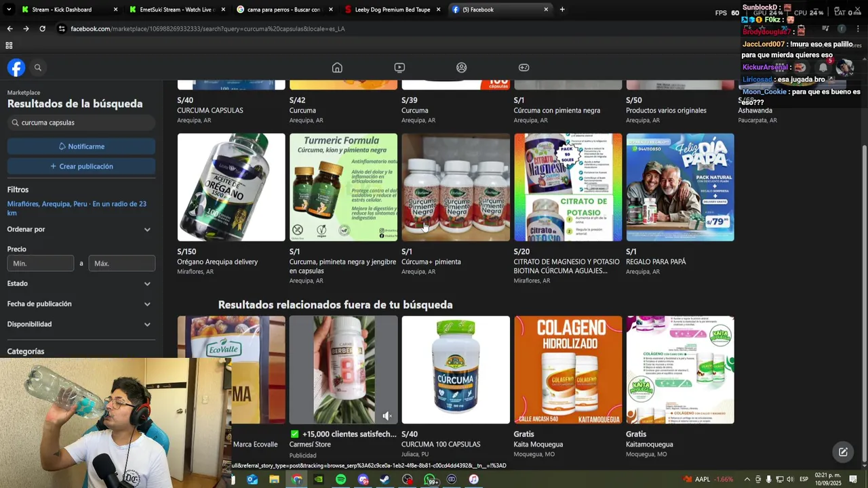Expand the Ordenar por filter

(81, 229)
